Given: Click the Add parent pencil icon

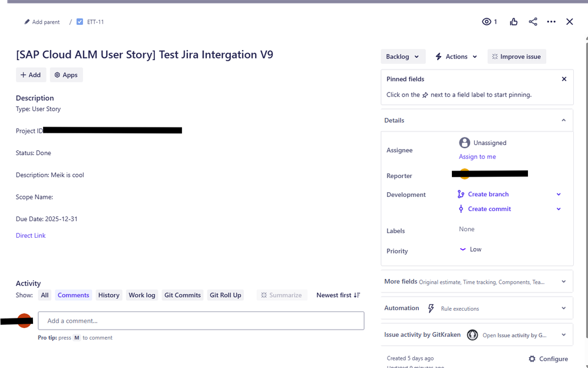Looking at the screenshot, I should [x=27, y=22].
